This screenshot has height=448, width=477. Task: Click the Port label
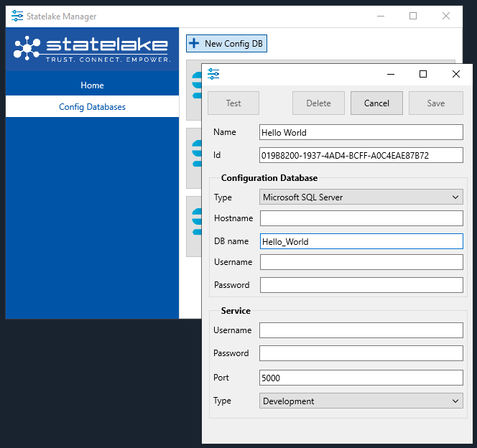[x=221, y=378]
